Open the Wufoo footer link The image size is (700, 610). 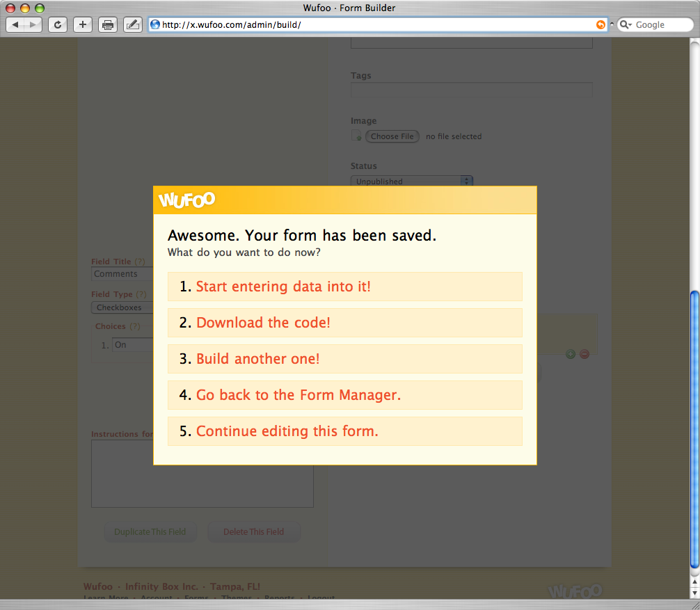pos(98,586)
